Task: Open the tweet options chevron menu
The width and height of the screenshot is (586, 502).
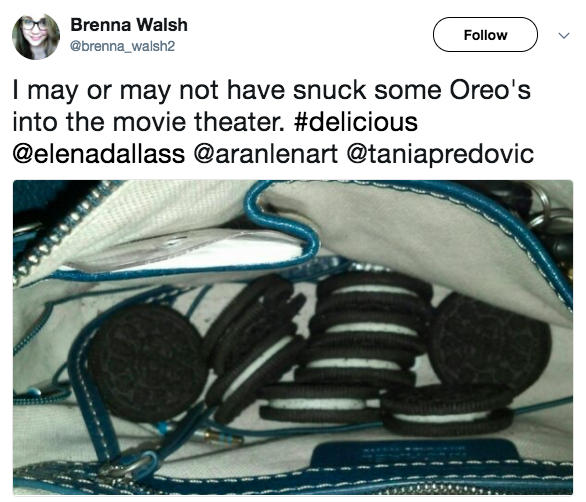Action: [564, 36]
